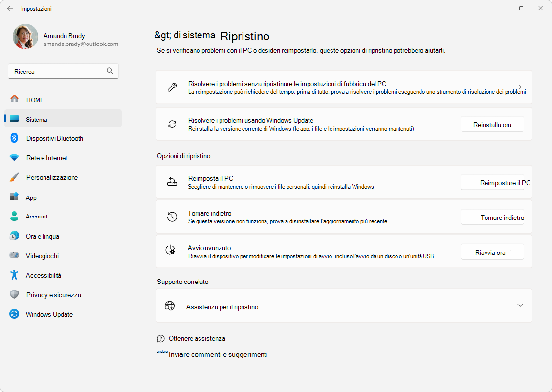Go to Ora e lingua settings

pos(42,236)
